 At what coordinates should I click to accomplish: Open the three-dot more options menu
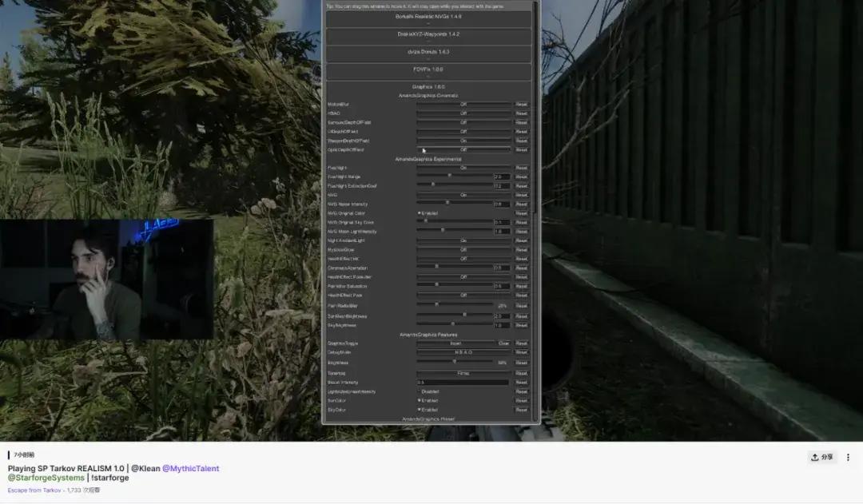pos(848,457)
